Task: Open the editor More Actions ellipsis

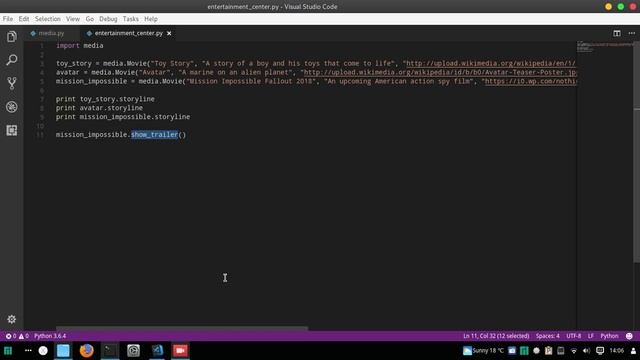Action: click(631, 33)
